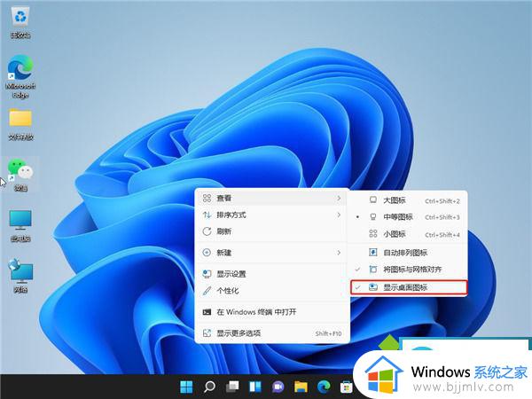Open File Explorer from the taskbar

coord(301,387)
